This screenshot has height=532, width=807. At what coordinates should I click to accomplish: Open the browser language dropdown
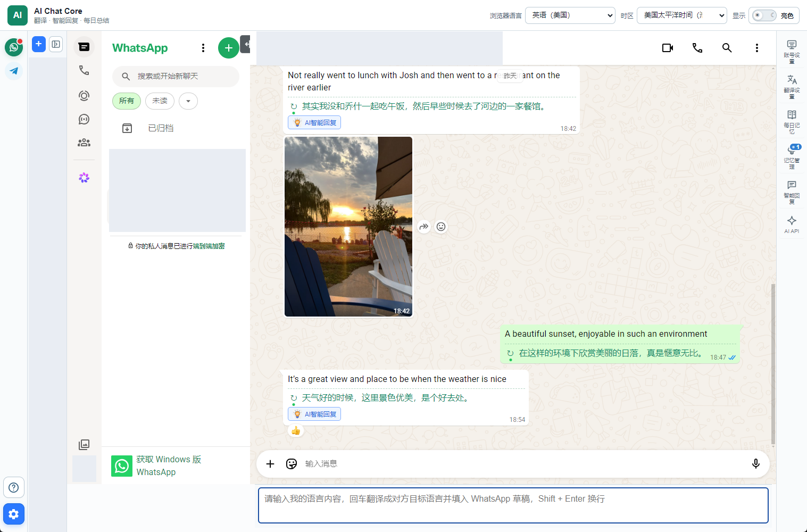[570, 15]
